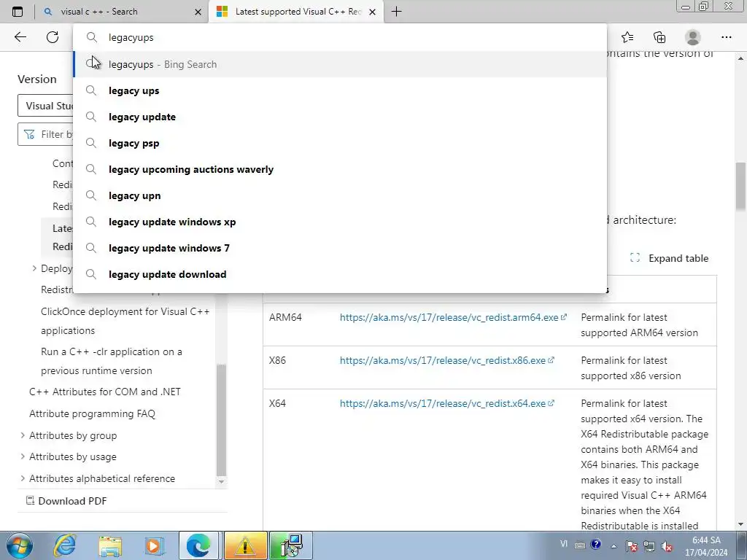Open the user profile avatar
Image resolution: width=747 pixels, height=560 pixels.
pos(693,37)
